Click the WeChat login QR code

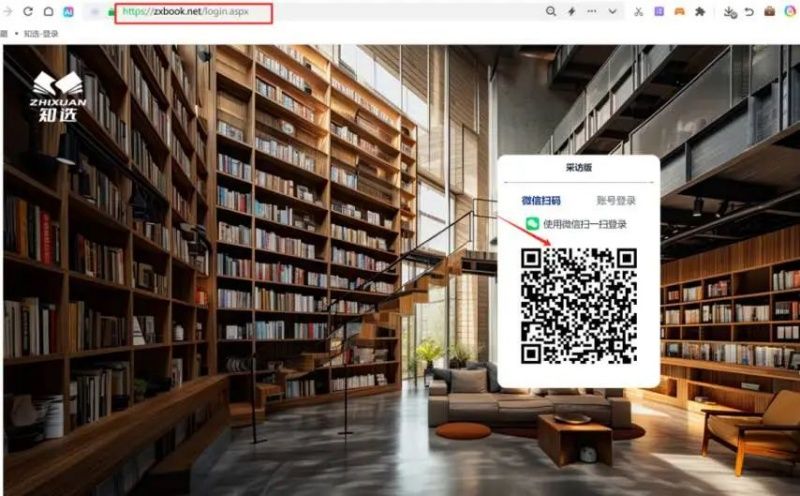(578, 306)
